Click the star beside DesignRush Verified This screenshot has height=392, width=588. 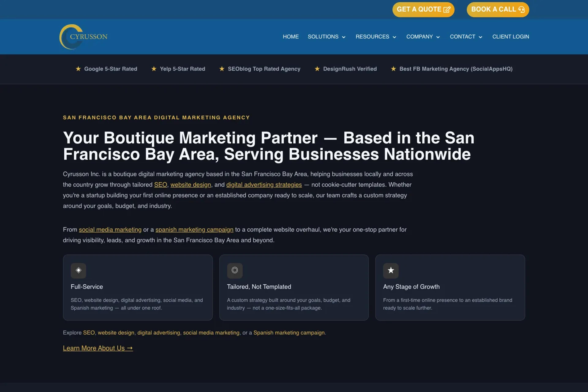pos(317,69)
